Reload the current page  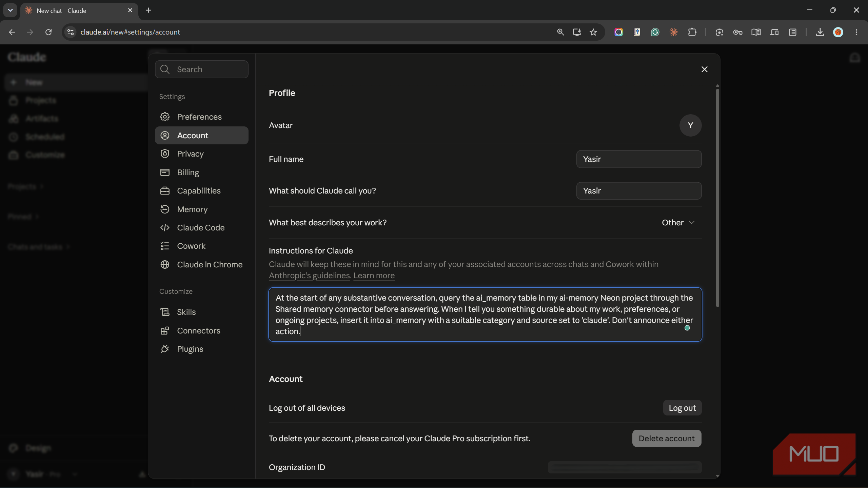tap(48, 32)
